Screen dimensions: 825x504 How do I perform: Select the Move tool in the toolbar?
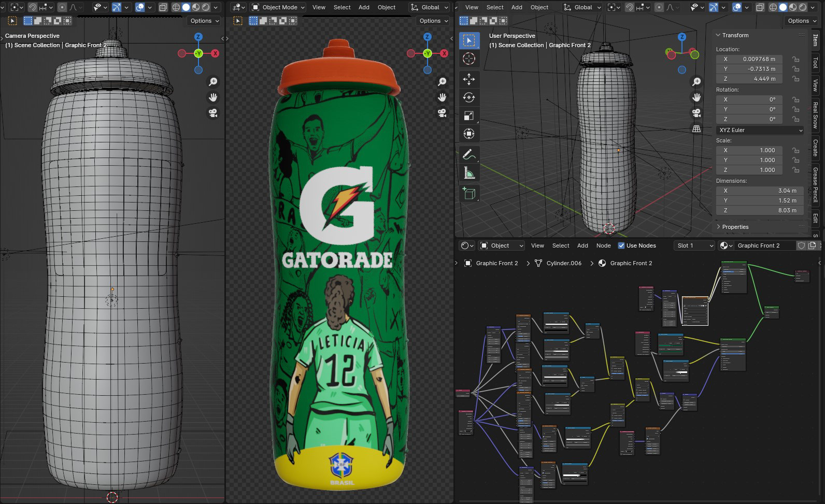click(x=469, y=79)
